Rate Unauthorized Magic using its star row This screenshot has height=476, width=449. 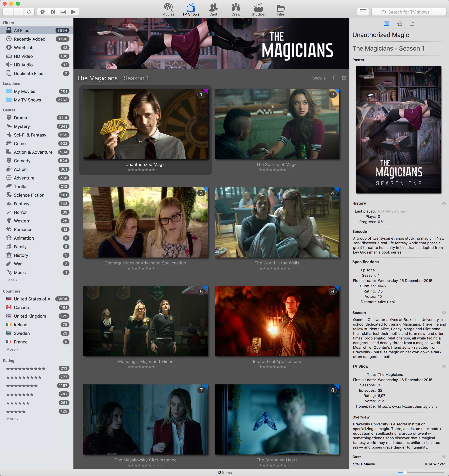click(x=145, y=170)
